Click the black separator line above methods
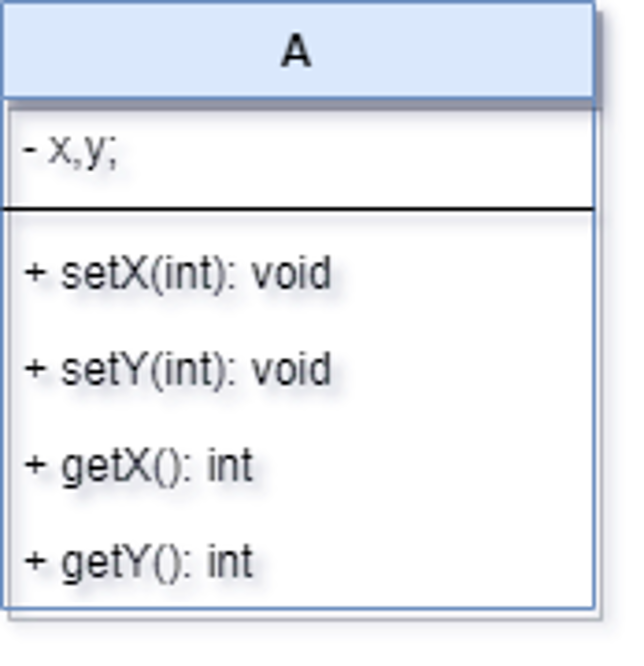Image resolution: width=644 pixels, height=666 pixels. point(298,208)
